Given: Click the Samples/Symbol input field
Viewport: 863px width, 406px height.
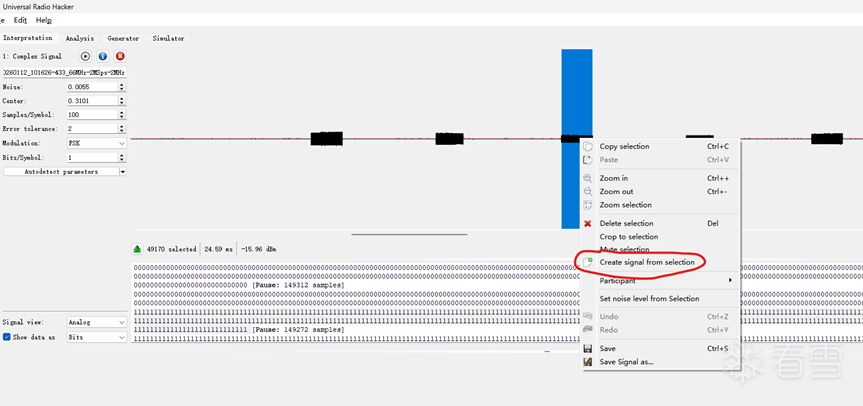Looking at the screenshot, I should point(90,115).
